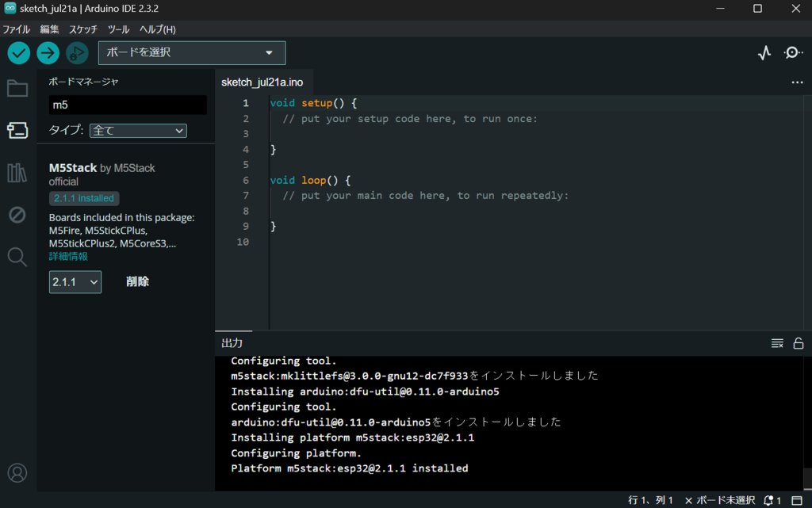The width and height of the screenshot is (812, 508).
Task: Open the Debug sidebar panel
Action: [x=17, y=215]
